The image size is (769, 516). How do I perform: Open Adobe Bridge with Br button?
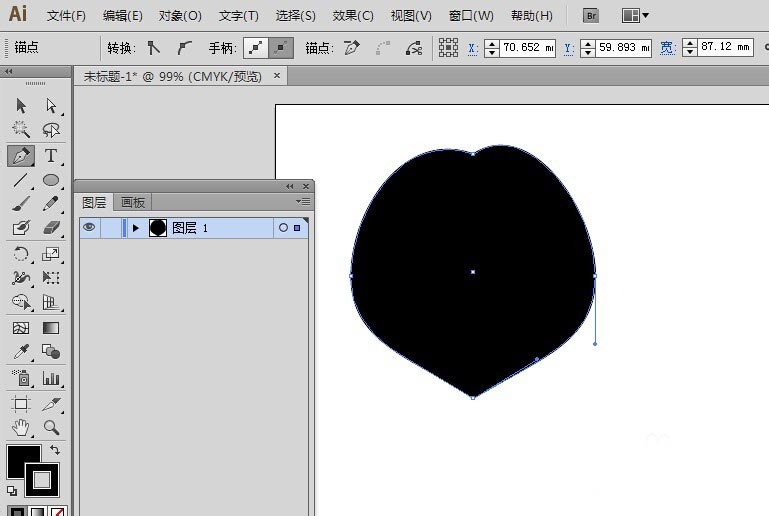pos(592,15)
